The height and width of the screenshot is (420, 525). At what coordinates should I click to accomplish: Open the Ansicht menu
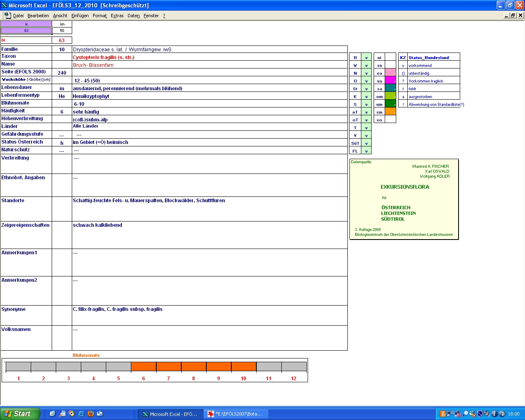click(60, 16)
